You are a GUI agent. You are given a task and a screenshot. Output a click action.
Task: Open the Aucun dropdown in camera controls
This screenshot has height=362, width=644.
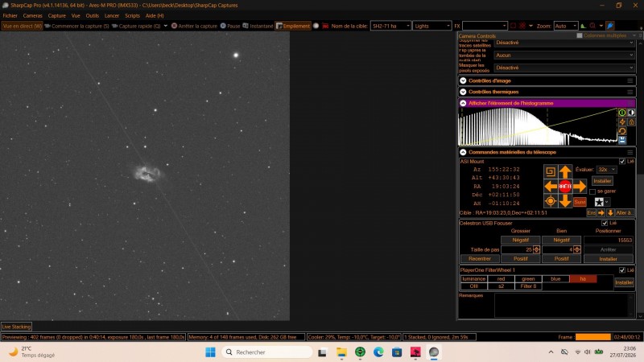point(564,55)
